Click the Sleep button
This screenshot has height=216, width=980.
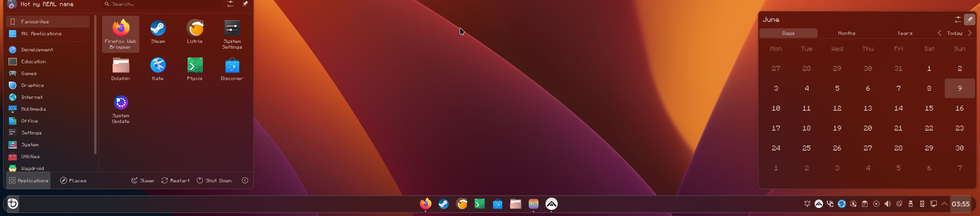142,180
